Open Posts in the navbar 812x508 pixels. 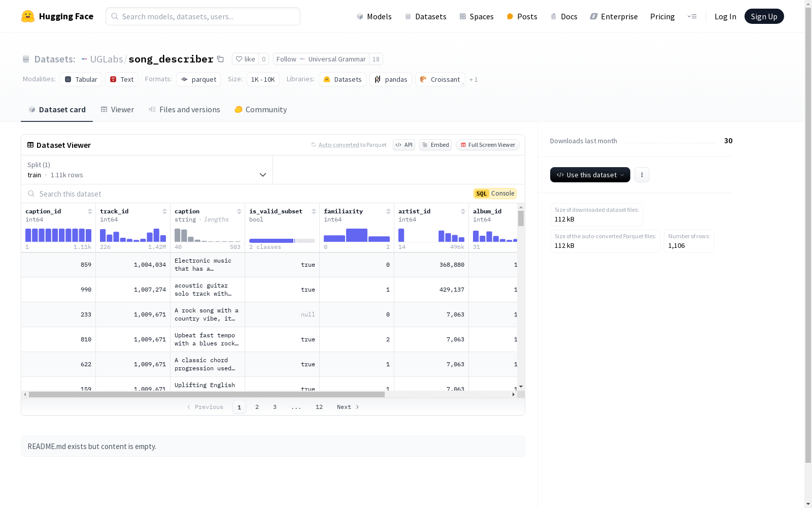point(522,16)
